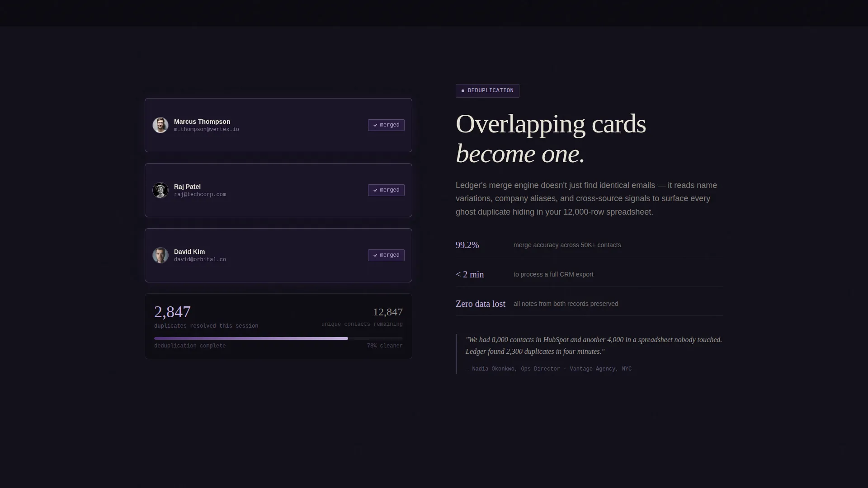868x488 pixels.
Task: Click the 'unique contacts remaining' label
Action: (362, 324)
